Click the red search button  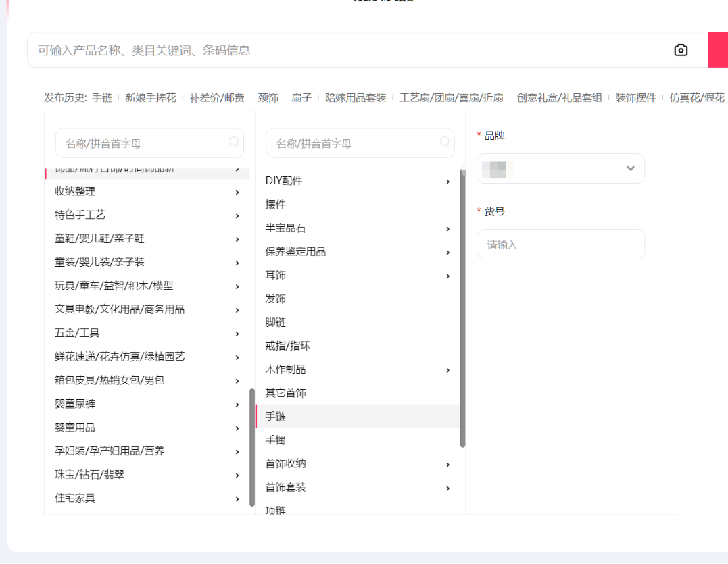coord(718,50)
